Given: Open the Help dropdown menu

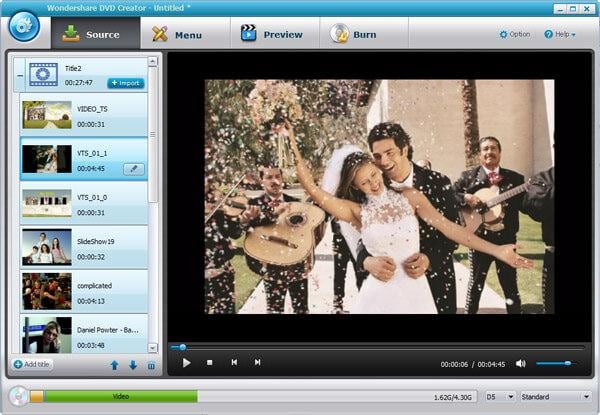Looking at the screenshot, I should coord(560,34).
